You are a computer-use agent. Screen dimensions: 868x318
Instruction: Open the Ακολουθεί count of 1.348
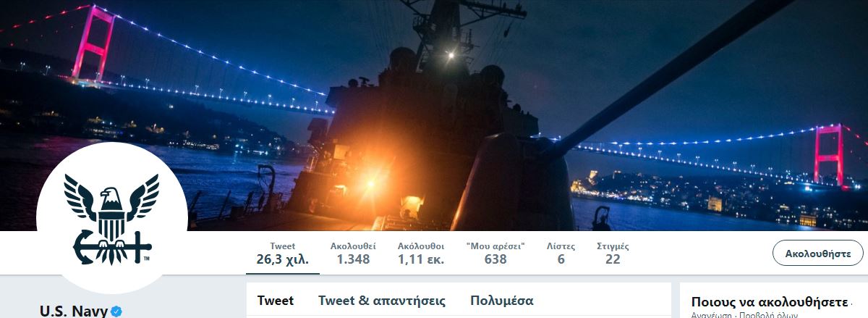click(x=353, y=253)
